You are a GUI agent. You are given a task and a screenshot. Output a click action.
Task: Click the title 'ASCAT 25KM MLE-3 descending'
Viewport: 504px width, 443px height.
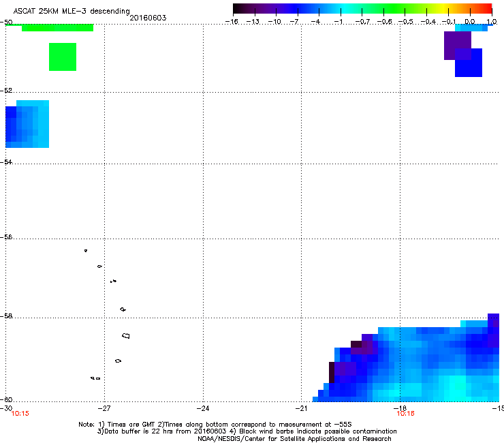(x=72, y=11)
